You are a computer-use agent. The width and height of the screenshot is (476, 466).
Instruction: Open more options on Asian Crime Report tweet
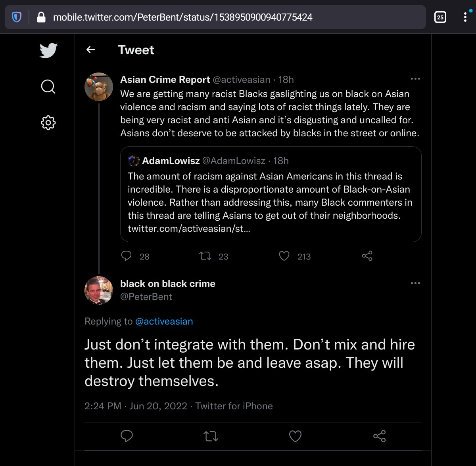click(415, 79)
